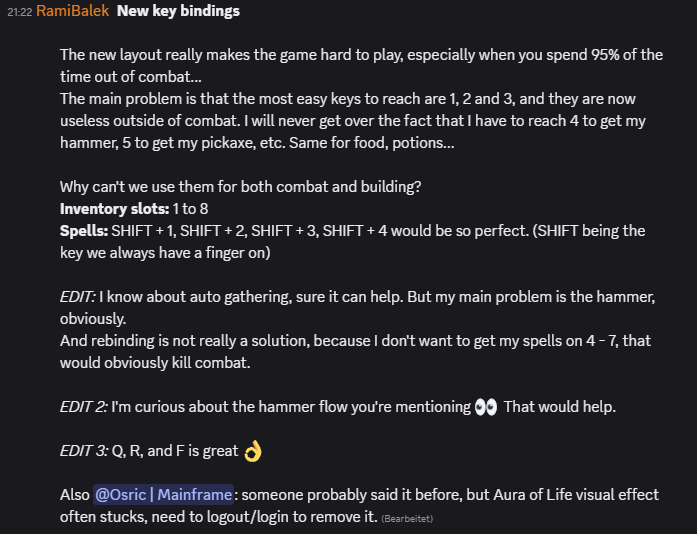Click the sentence starting "The main problem is"
The width and height of the screenshot is (697, 534).
(350, 99)
